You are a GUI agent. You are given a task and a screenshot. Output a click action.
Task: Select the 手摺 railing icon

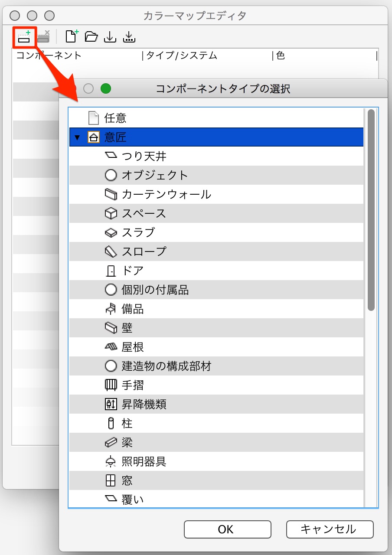(111, 385)
